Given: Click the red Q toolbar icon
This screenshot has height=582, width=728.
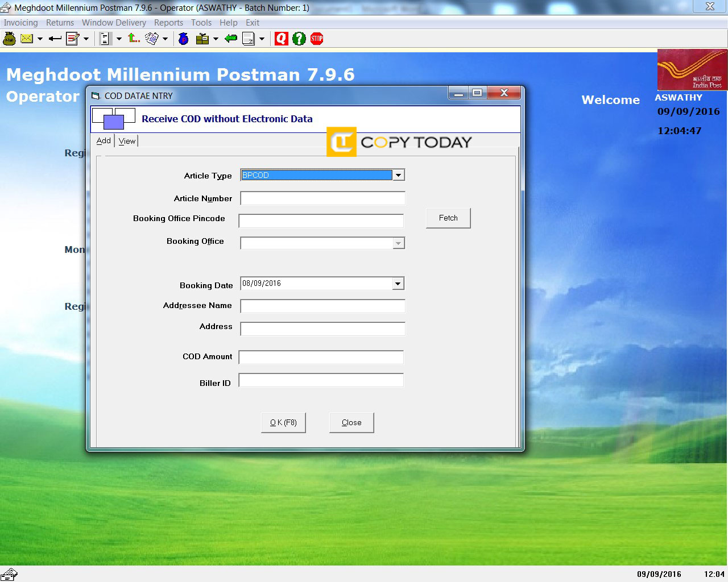Looking at the screenshot, I should pos(282,39).
